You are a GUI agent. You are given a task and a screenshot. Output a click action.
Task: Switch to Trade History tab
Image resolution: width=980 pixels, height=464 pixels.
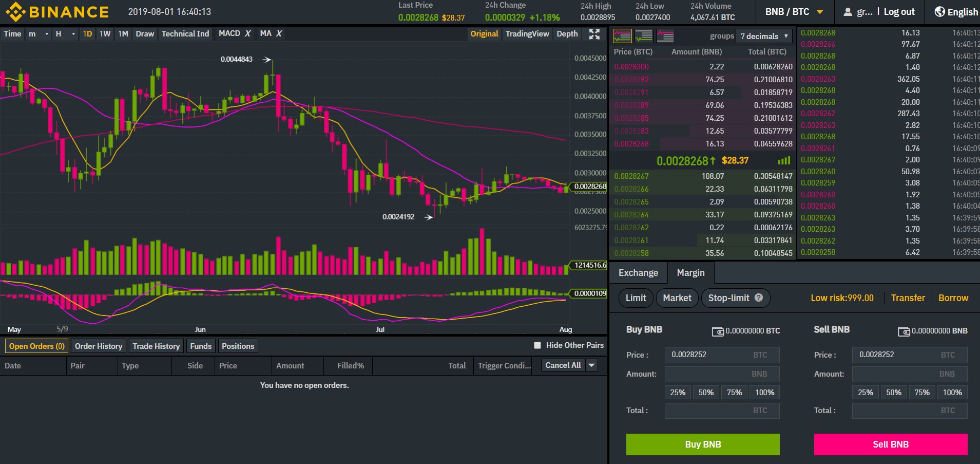click(x=156, y=346)
